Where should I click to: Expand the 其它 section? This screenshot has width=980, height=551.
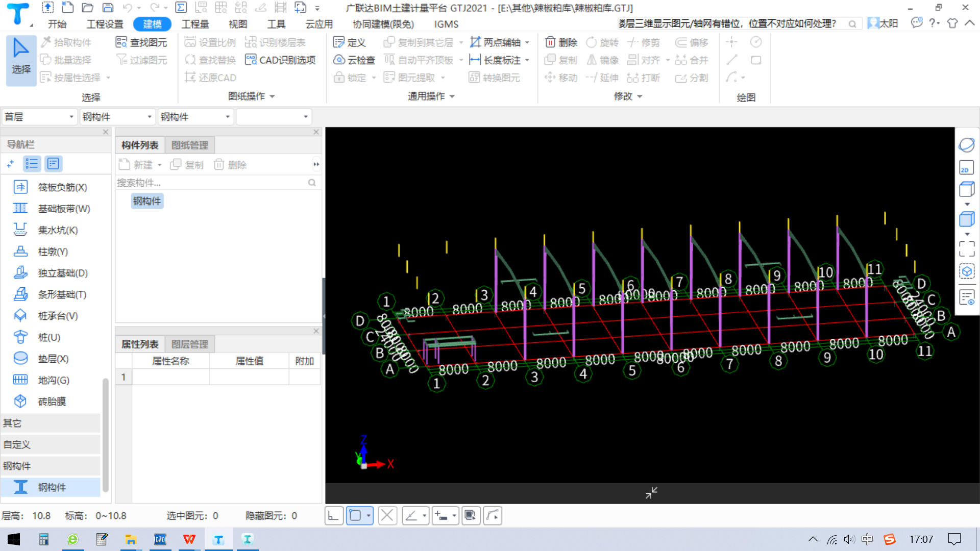tap(51, 423)
